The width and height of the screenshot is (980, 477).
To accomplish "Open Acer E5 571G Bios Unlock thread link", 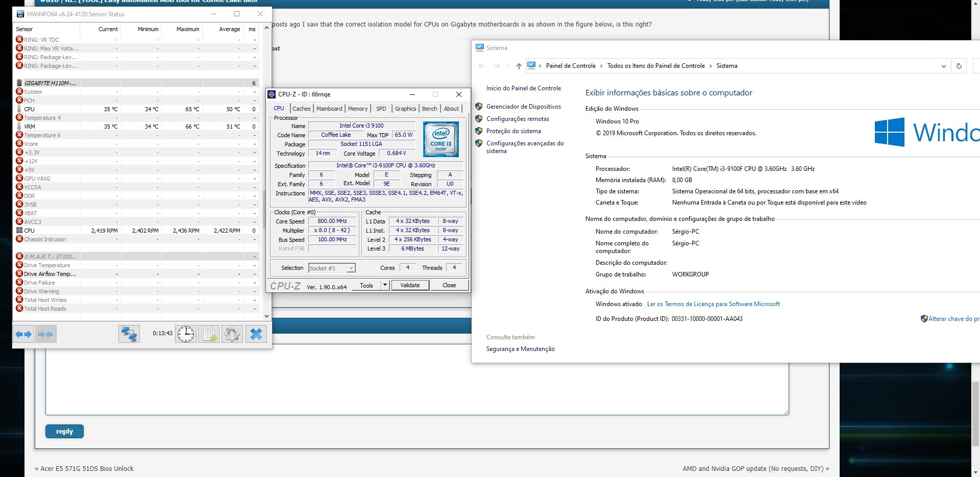I will point(87,468).
